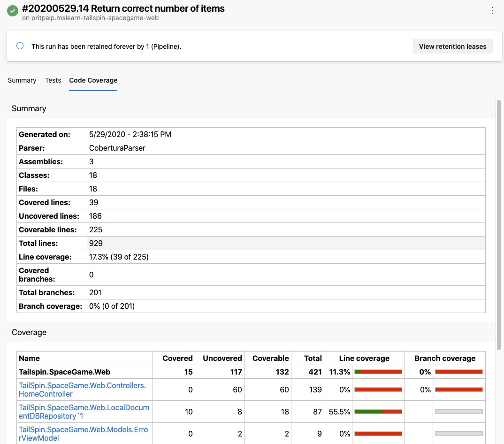Click the run title Return correct number of items
Viewport: 504px width, 444px height.
point(158,8)
